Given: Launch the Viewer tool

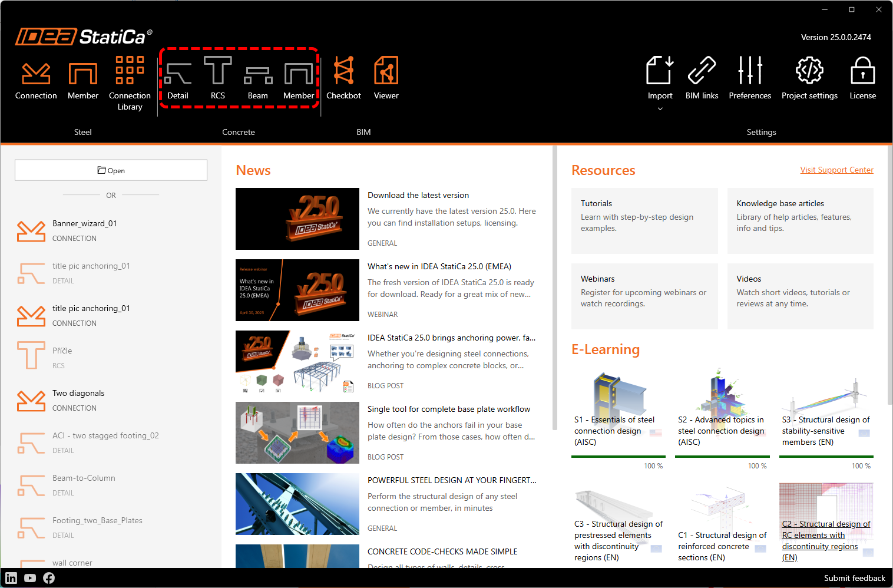Looking at the screenshot, I should coord(386,78).
